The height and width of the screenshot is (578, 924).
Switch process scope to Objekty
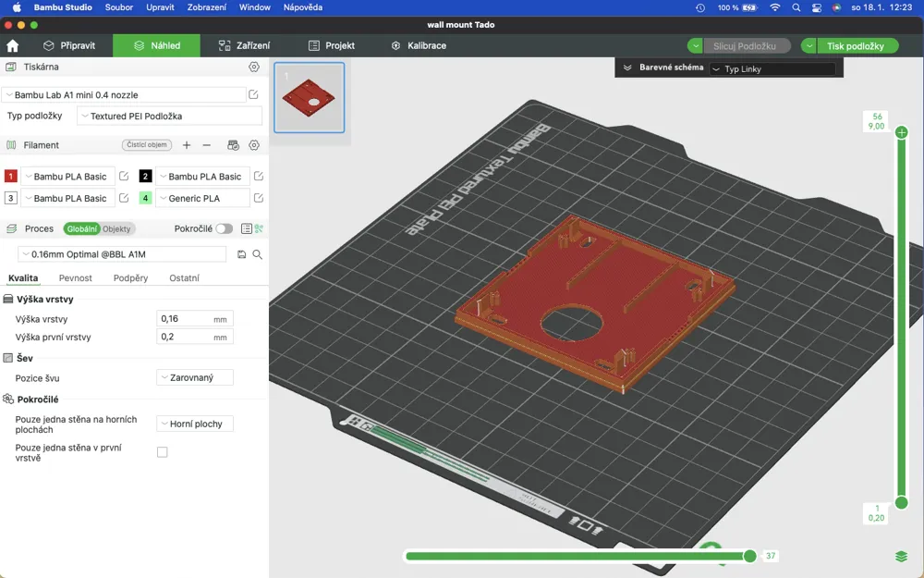(116, 228)
